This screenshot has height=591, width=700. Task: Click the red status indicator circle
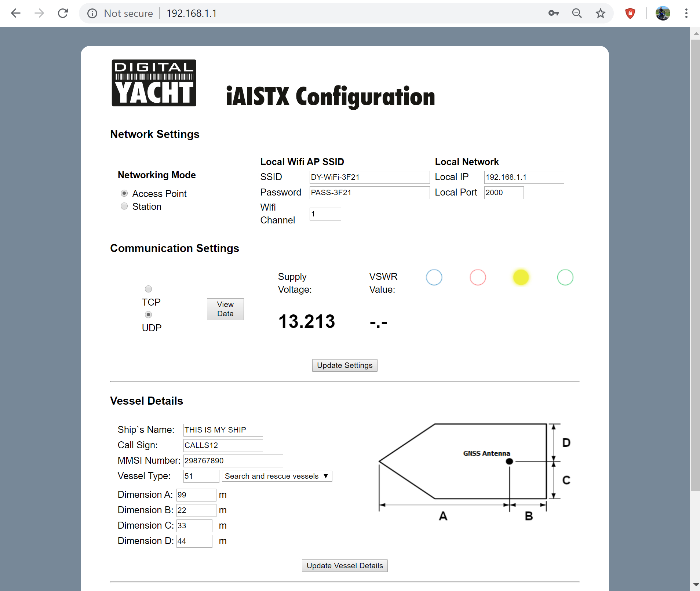pos(478,277)
